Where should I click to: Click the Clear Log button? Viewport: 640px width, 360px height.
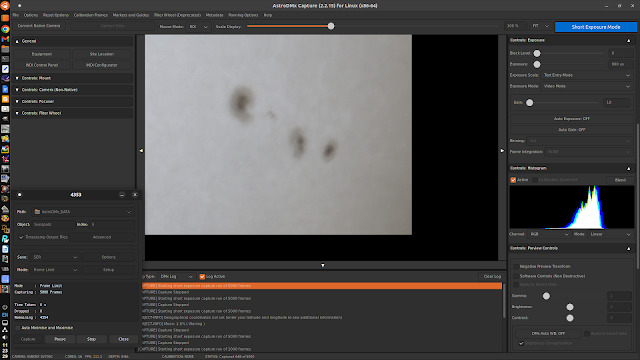tap(492, 277)
